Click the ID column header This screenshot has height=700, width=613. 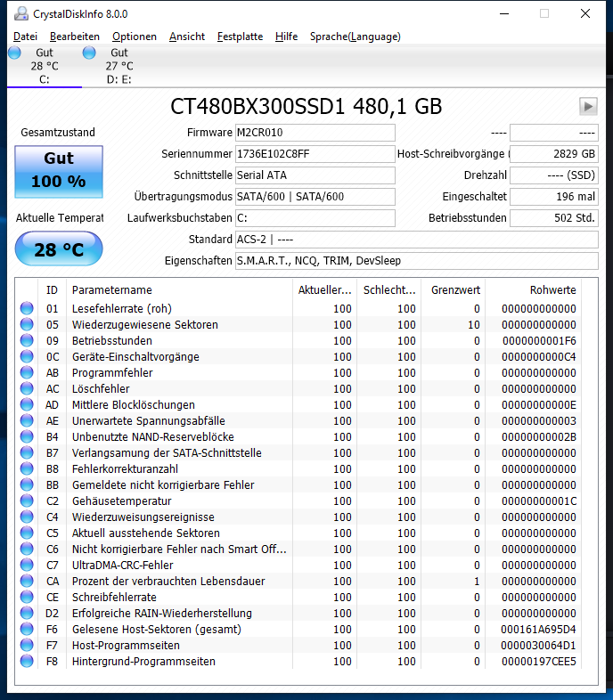[52, 290]
